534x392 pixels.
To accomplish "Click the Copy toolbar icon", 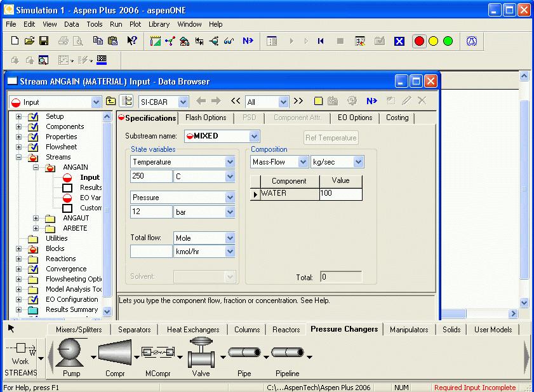I will point(98,41).
